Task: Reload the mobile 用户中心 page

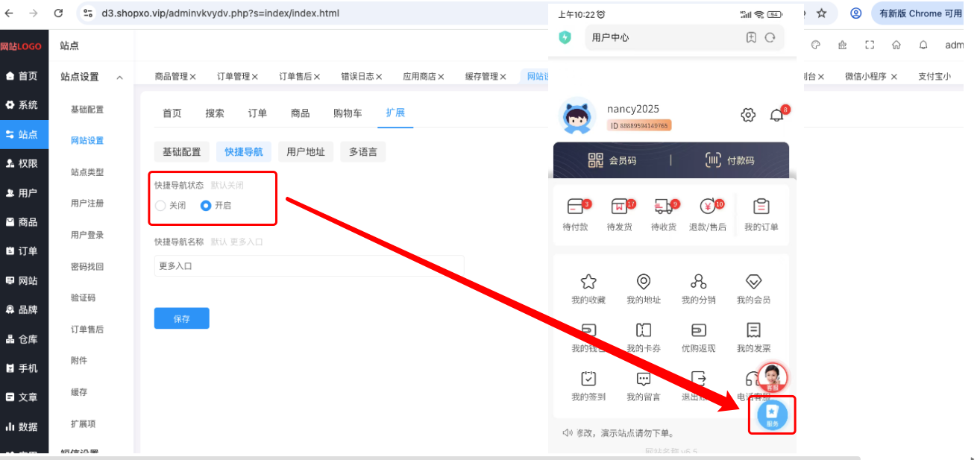Action: click(x=770, y=37)
